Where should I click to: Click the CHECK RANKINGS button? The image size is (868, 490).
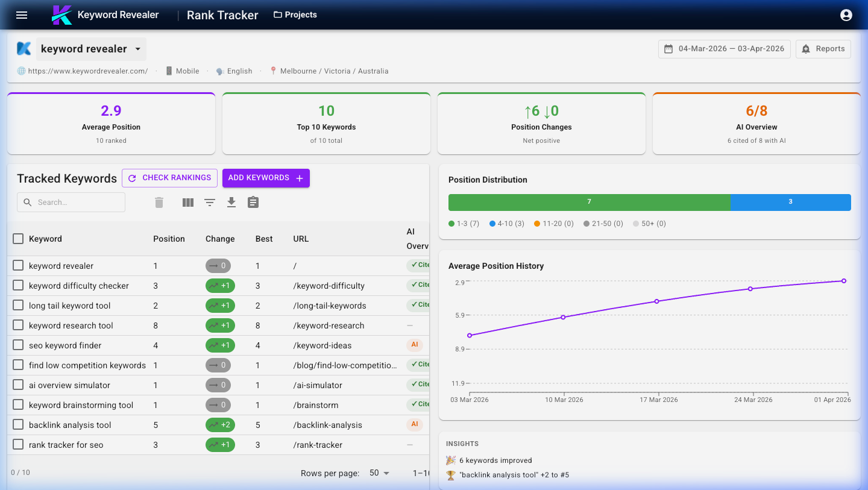[169, 178]
